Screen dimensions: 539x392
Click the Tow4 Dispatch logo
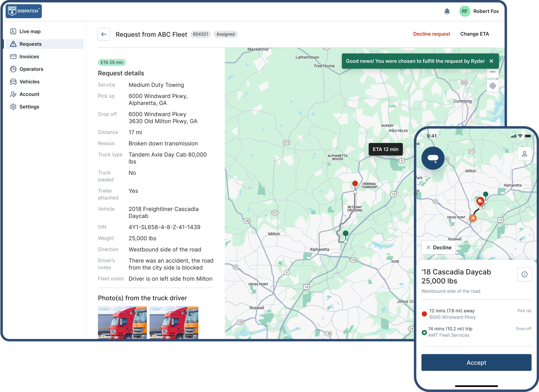[24, 11]
